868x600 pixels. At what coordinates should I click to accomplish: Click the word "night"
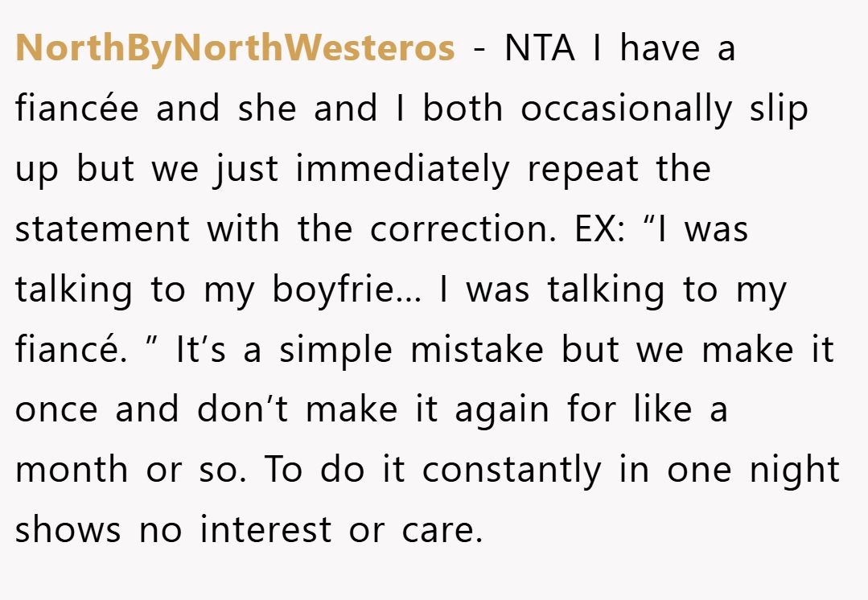(795, 471)
